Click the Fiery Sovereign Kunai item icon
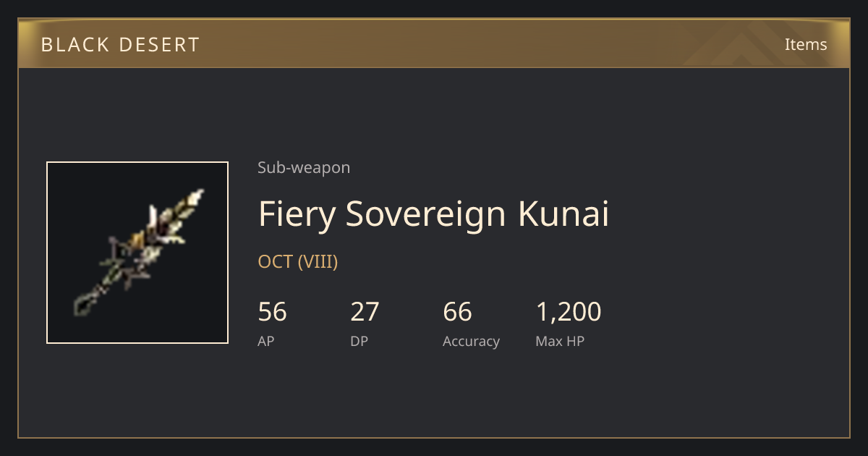This screenshot has height=456, width=868. click(137, 253)
